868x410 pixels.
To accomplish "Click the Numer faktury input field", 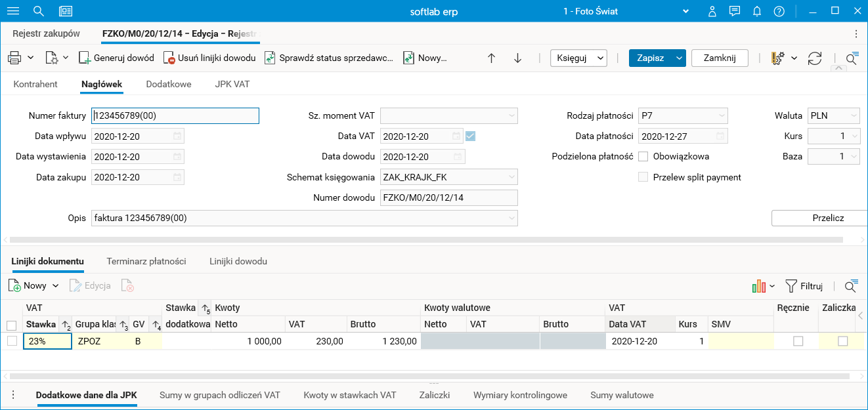I will [x=175, y=116].
